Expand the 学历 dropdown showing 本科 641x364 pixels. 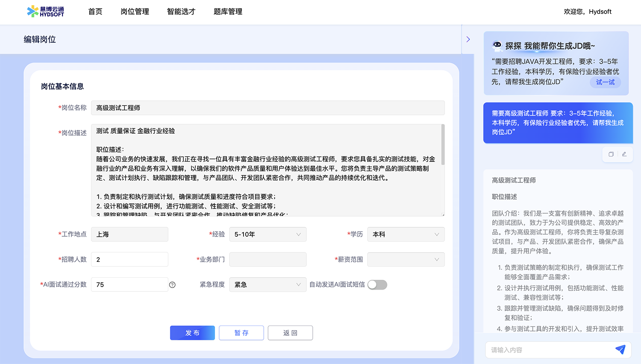click(x=406, y=235)
